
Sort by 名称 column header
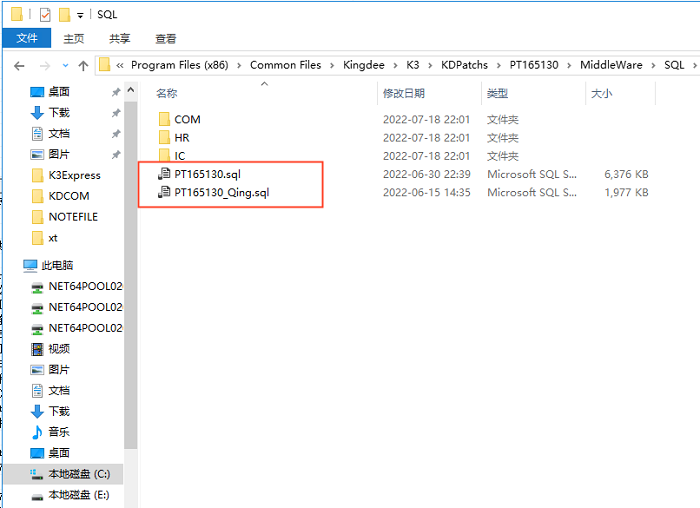tap(167, 93)
